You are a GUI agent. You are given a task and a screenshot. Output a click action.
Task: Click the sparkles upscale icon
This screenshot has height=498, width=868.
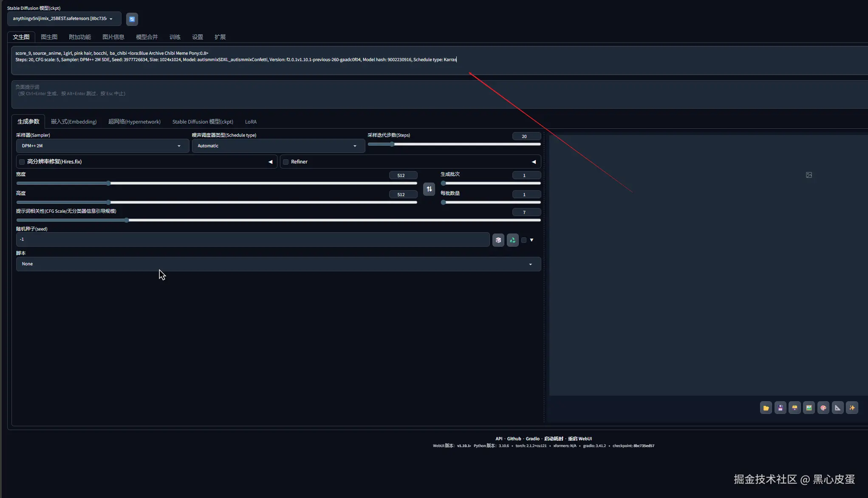point(852,408)
